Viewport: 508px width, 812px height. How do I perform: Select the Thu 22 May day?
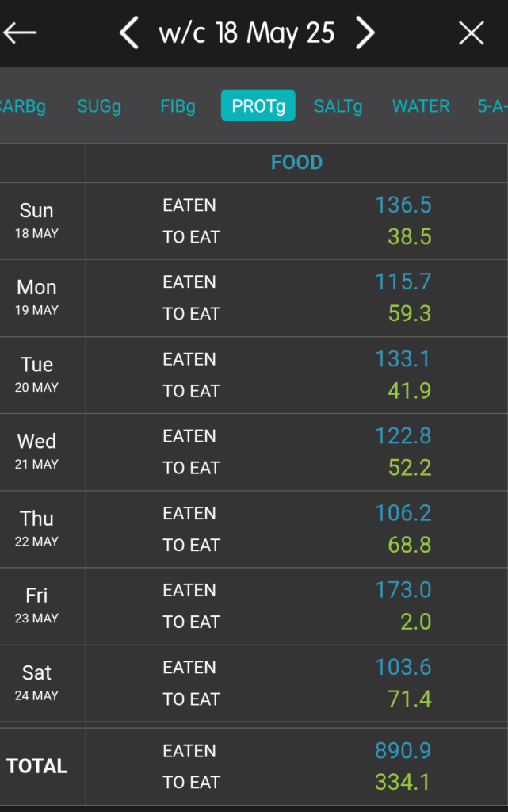(36, 528)
